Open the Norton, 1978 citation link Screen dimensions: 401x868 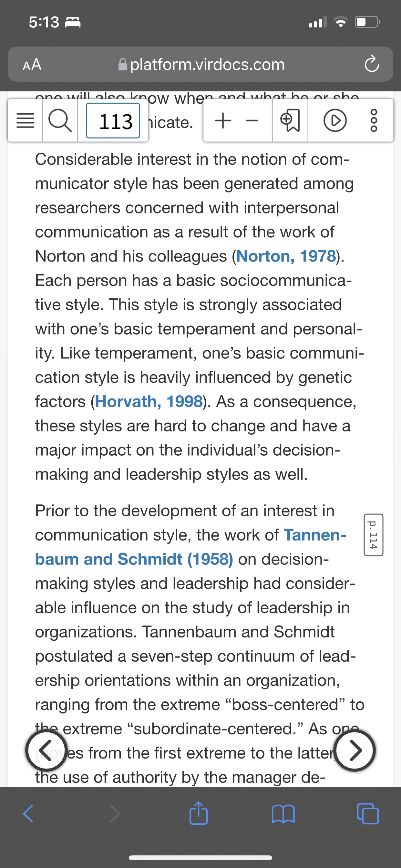pos(286,256)
